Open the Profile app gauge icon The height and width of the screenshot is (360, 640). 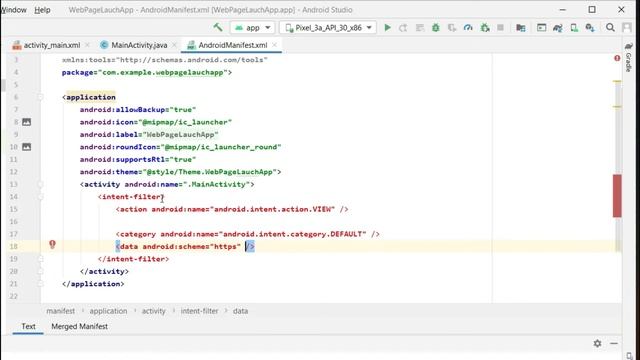468,28
